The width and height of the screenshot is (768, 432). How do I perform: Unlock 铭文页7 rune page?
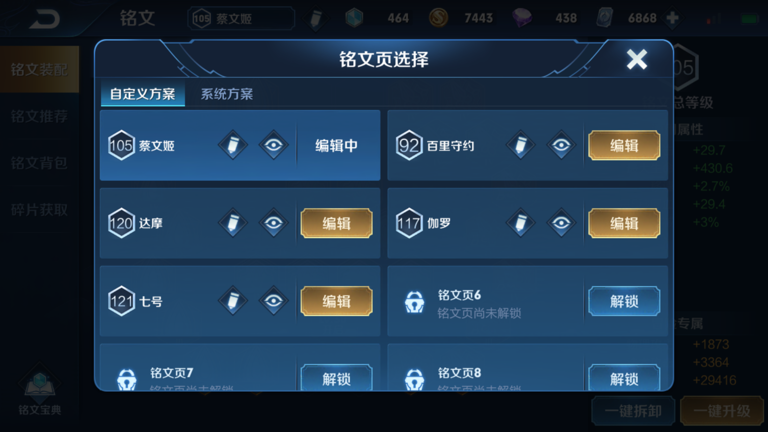tap(336, 378)
